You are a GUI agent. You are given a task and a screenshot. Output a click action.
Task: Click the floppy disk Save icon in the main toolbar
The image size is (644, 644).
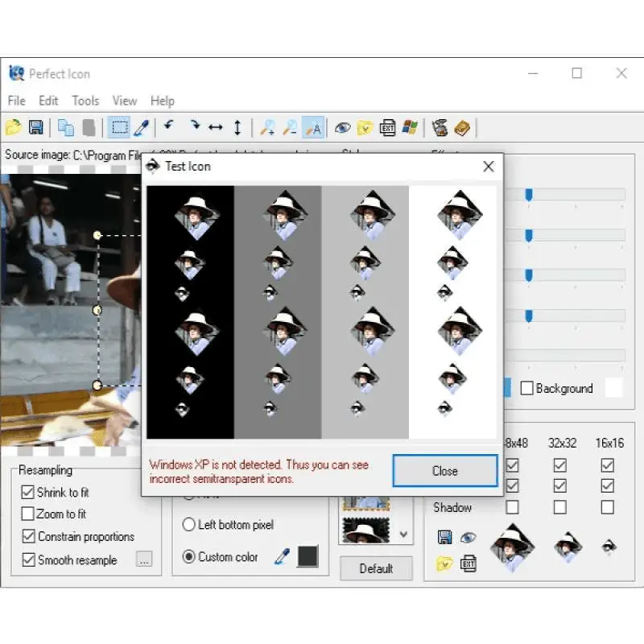pos(36,127)
